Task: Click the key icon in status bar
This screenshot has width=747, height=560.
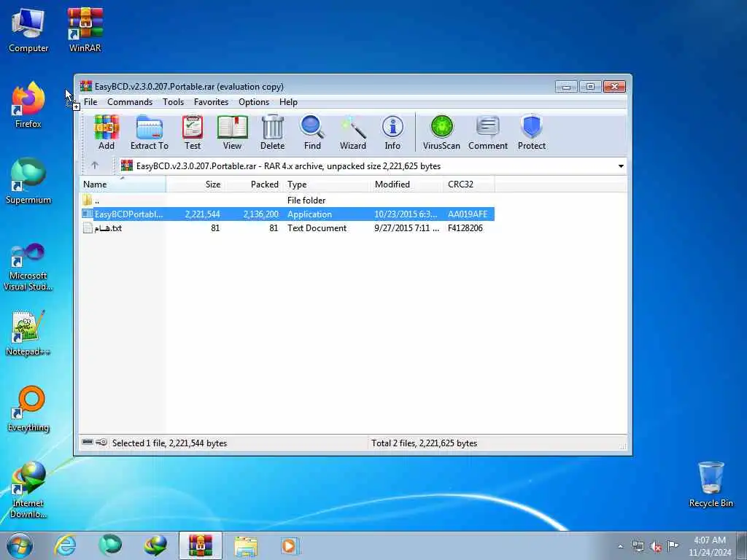Action: pyautogui.click(x=101, y=443)
